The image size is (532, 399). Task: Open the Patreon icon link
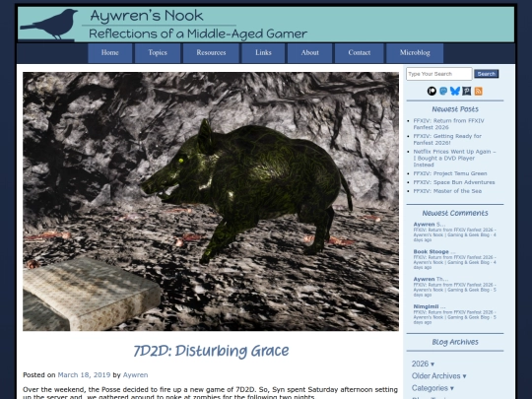pos(432,91)
